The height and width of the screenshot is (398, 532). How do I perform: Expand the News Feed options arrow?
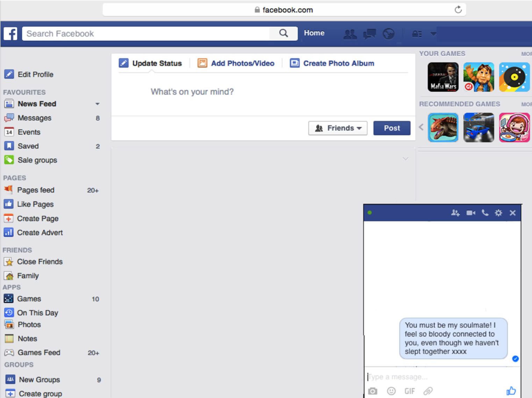(98, 104)
